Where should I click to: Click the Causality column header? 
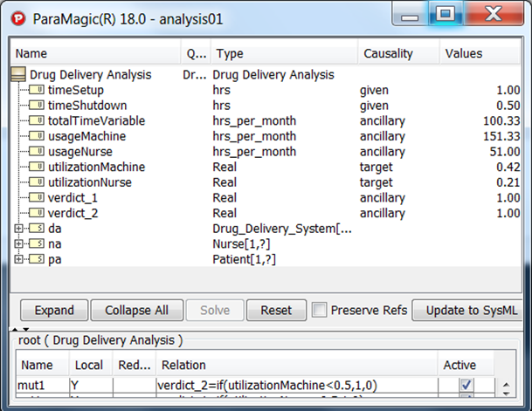pyautogui.click(x=398, y=53)
